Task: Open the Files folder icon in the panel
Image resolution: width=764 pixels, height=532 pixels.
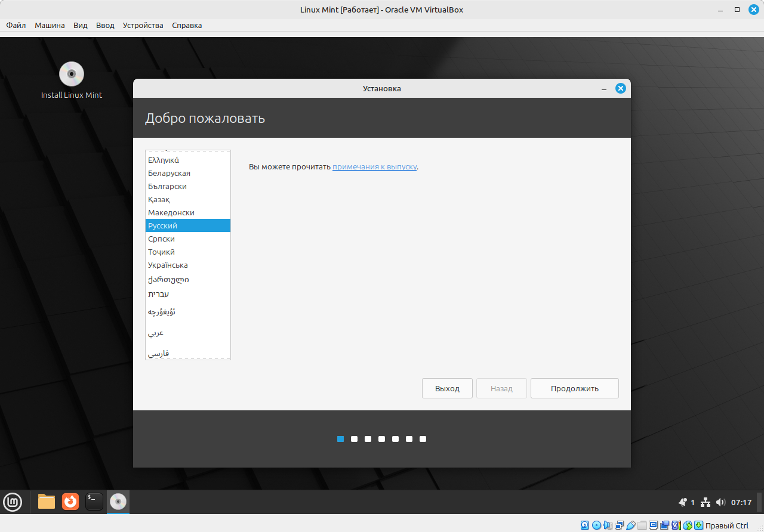Action: point(47,502)
